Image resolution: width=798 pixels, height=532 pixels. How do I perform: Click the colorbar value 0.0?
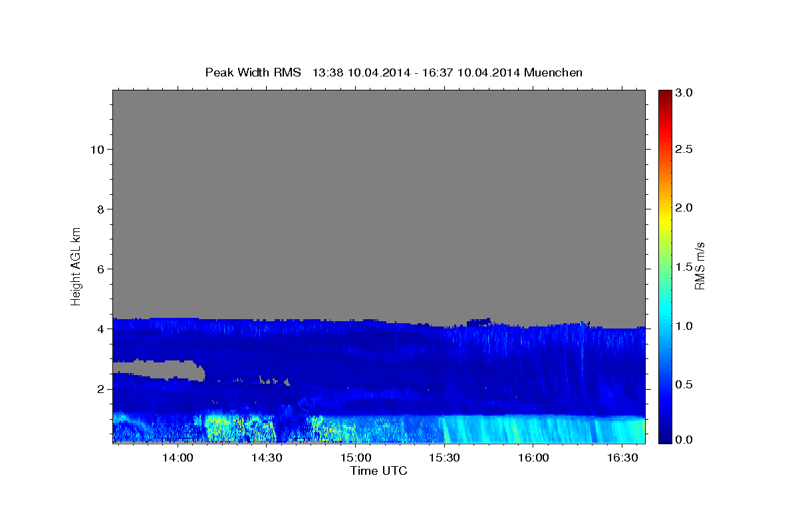684,440
